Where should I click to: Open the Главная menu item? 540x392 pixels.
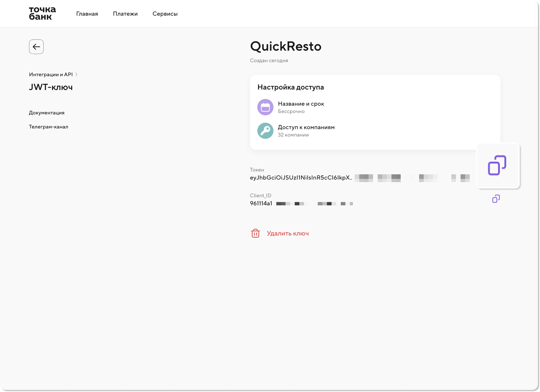(87, 14)
